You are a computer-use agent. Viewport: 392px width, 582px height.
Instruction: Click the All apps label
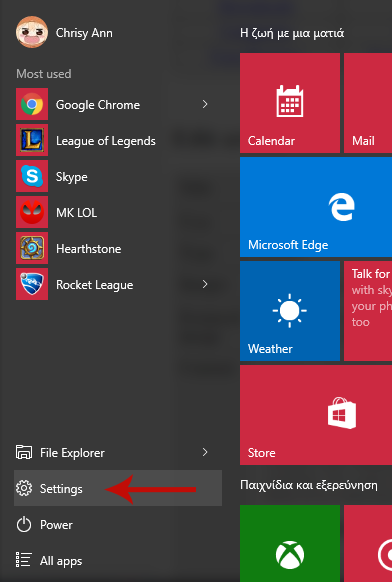61,561
